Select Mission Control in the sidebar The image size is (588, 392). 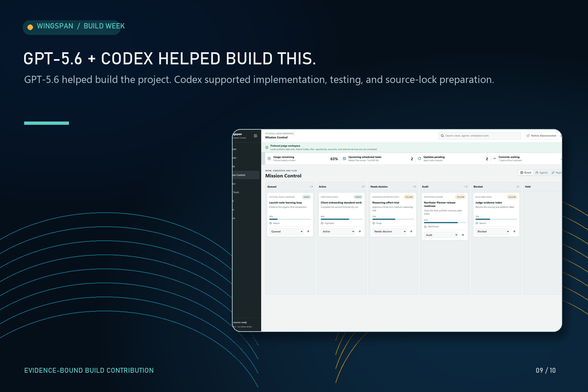coord(246,175)
